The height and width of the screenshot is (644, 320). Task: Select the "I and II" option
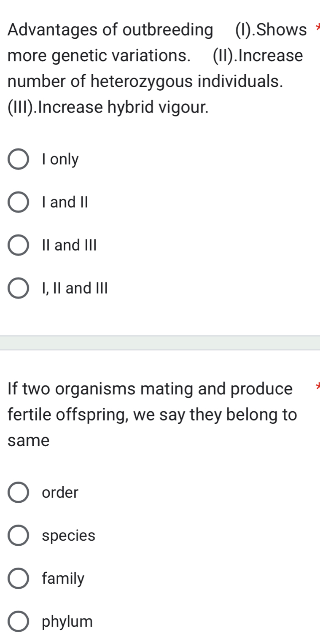(x=18, y=202)
